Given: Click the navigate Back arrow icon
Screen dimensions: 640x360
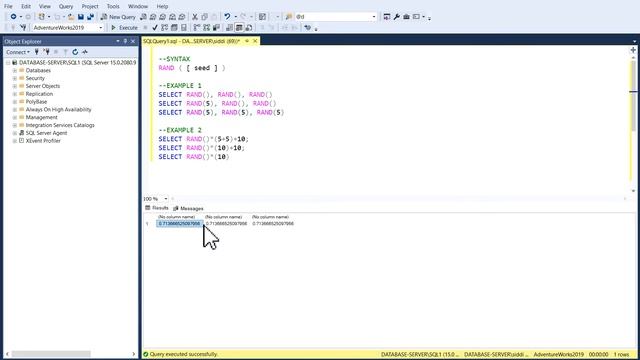Looking at the screenshot, I should (13, 17).
